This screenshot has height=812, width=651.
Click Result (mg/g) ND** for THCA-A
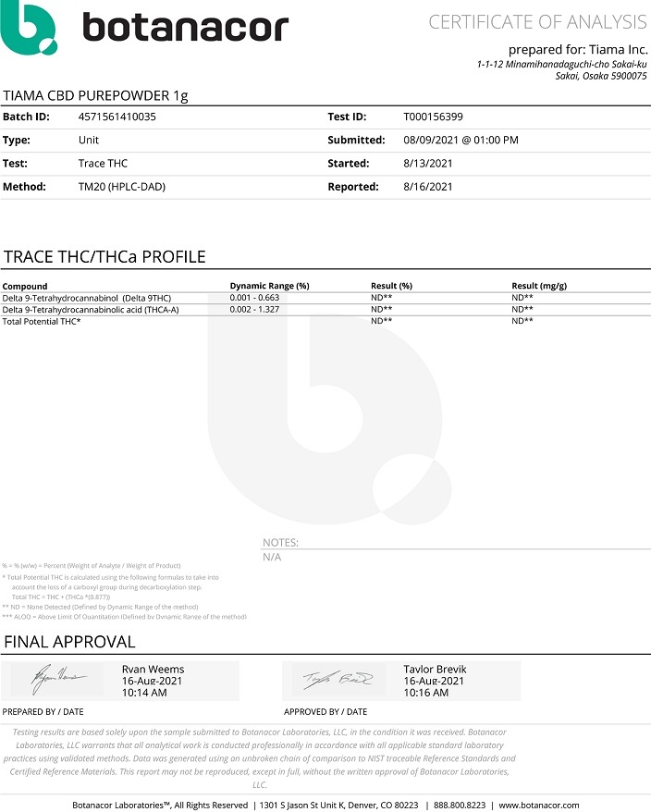522,309
